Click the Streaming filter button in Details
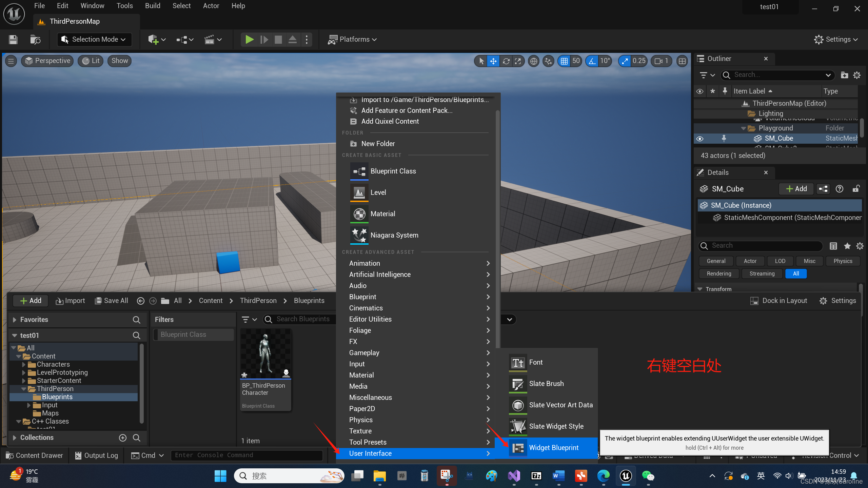868x488 pixels. tap(762, 273)
